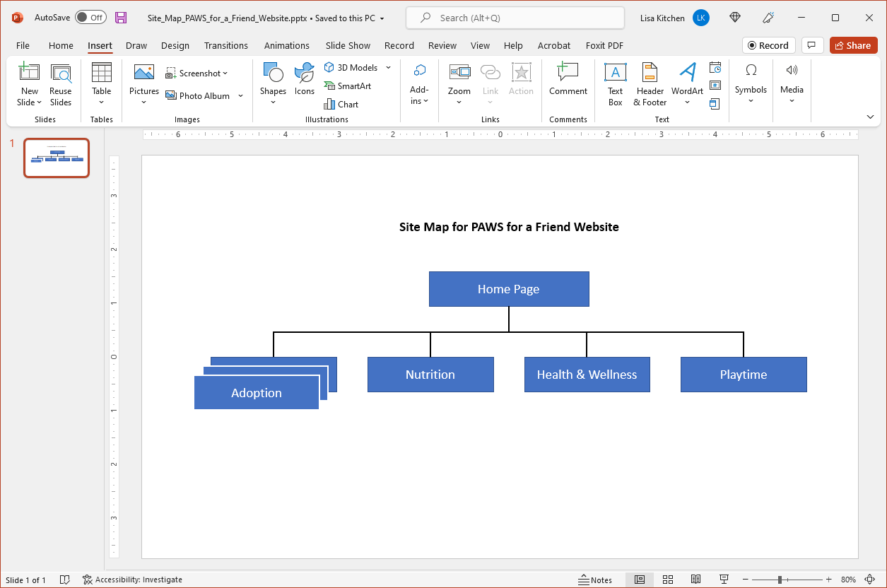Switch to Reading View
The image size is (887, 588).
point(695,579)
